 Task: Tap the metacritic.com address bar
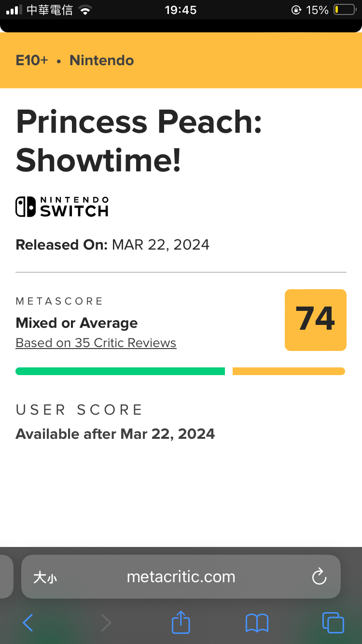click(x=181, y=577)
